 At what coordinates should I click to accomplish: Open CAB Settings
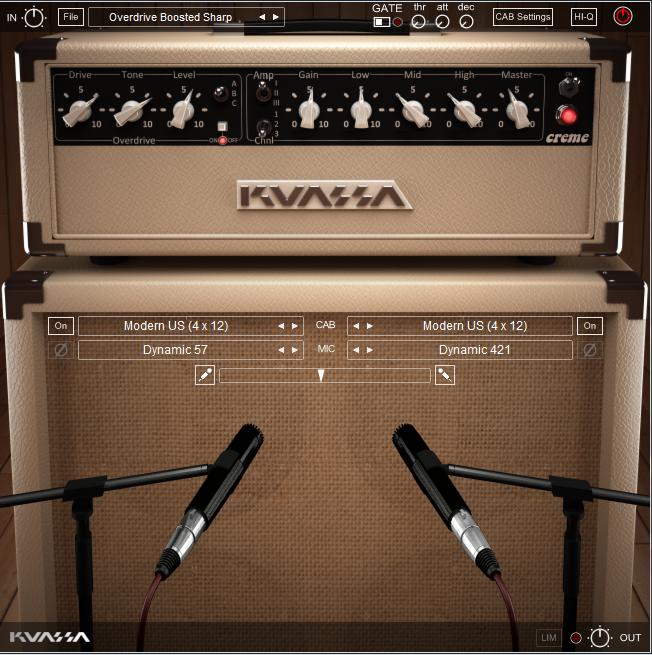[x=523, y=17]
